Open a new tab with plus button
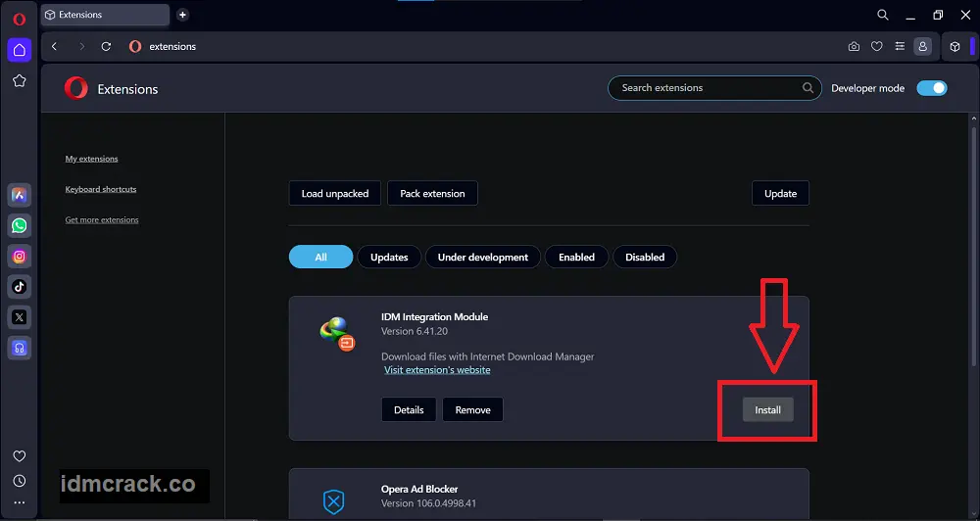Image resolution: width=980 pixels, height=521 pixels. coord(182,15)
